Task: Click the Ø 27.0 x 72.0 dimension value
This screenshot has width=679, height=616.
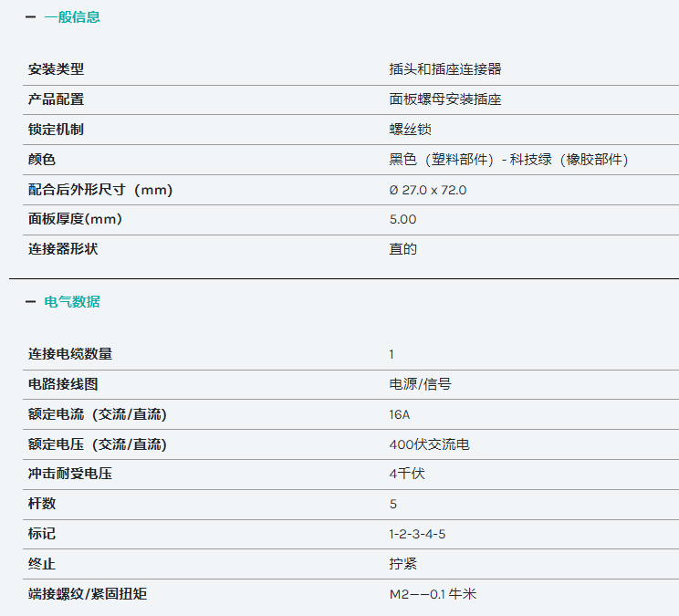Action: 428,190
